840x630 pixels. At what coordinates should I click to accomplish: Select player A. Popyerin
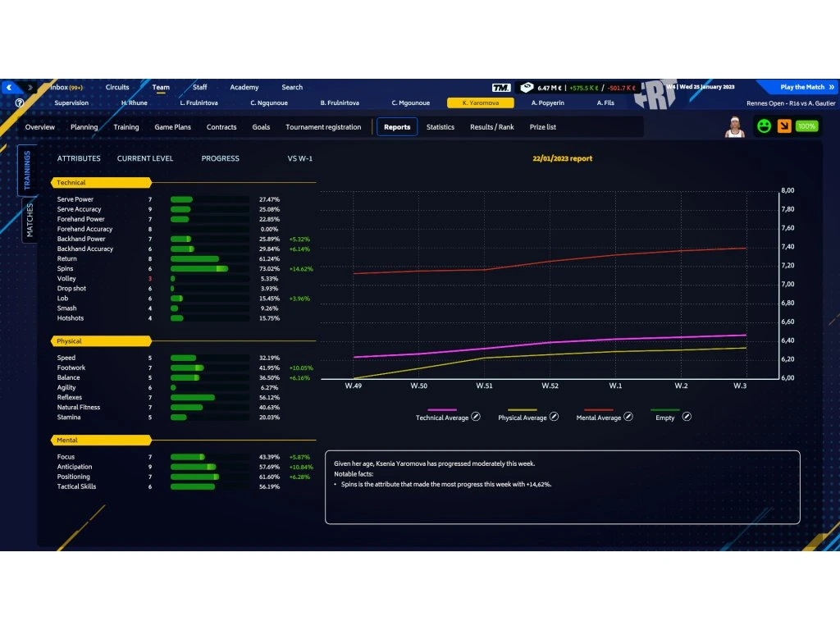tap(547, 103)
